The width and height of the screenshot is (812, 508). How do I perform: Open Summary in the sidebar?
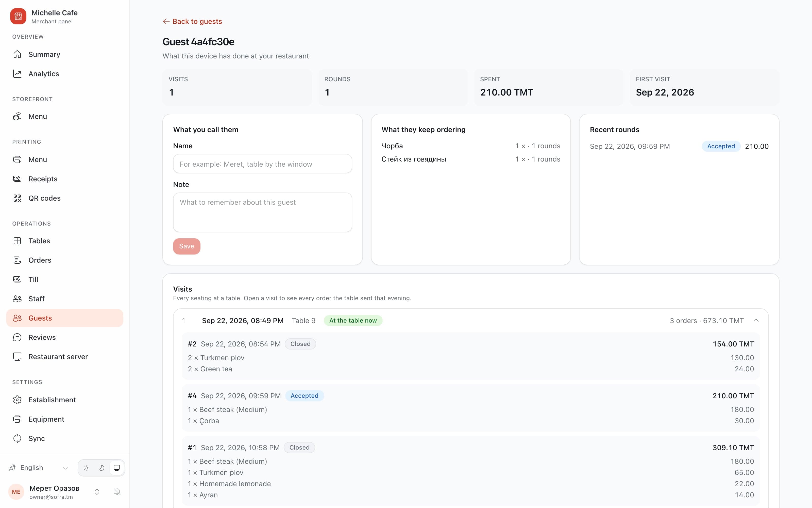[x=65, y=54]
